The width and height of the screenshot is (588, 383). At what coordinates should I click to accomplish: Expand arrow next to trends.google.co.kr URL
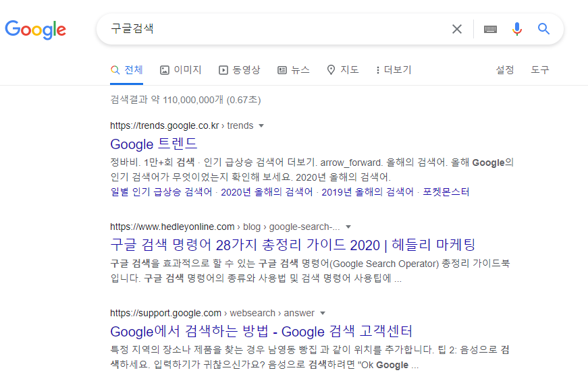click(261, 126)
